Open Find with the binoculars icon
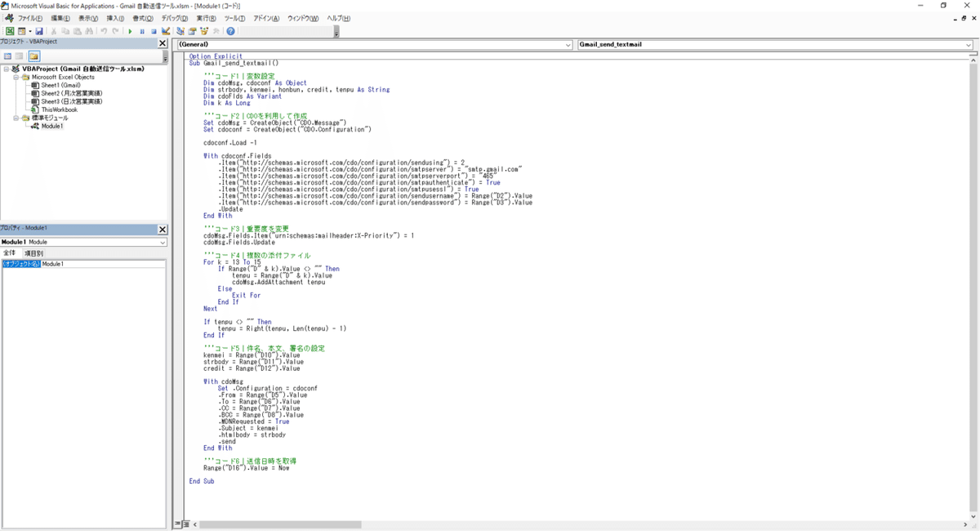980x531 pixels. 89,31
